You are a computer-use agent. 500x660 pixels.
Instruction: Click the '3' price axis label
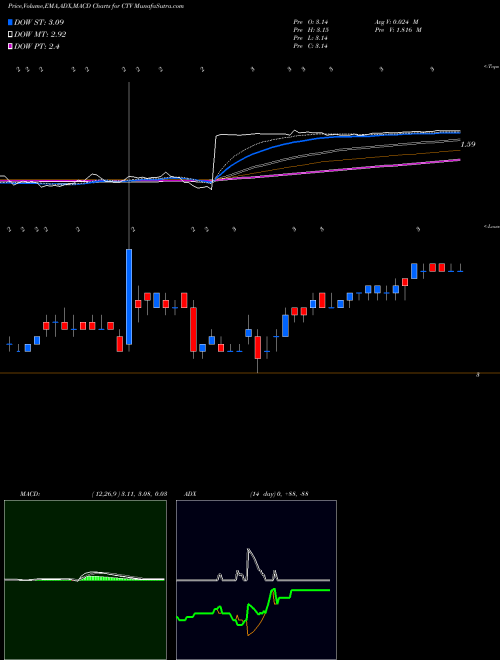[477, 375]
